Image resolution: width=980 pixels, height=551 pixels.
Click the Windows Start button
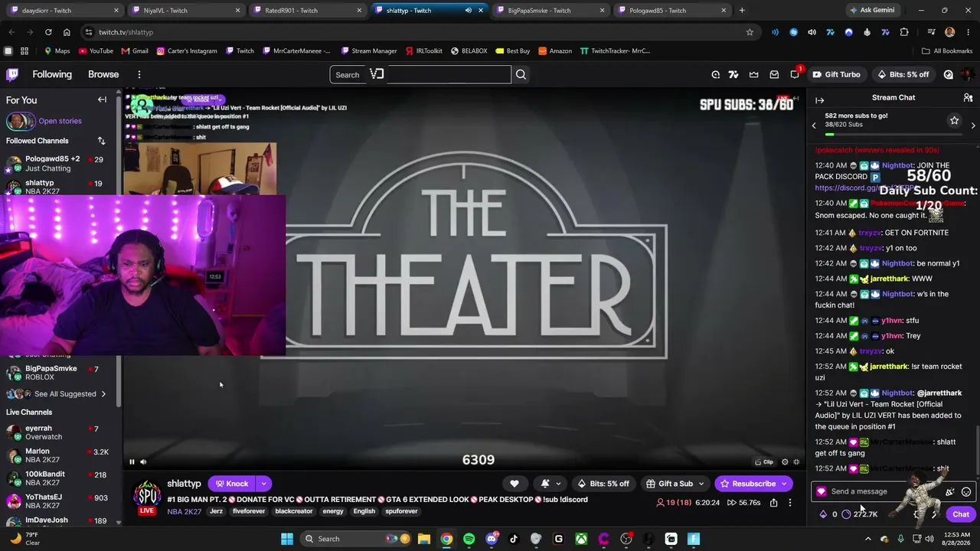click(287, 539)
